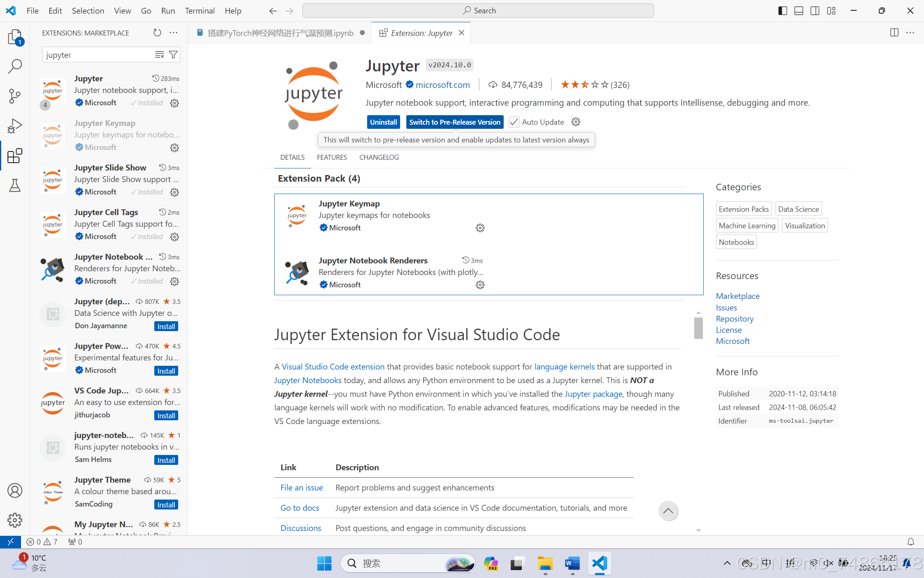Open the Repository resource link

(734, 319)
